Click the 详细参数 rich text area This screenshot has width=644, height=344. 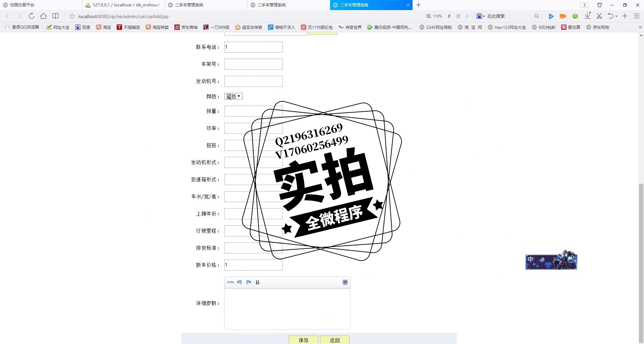(x=287, y=309)
